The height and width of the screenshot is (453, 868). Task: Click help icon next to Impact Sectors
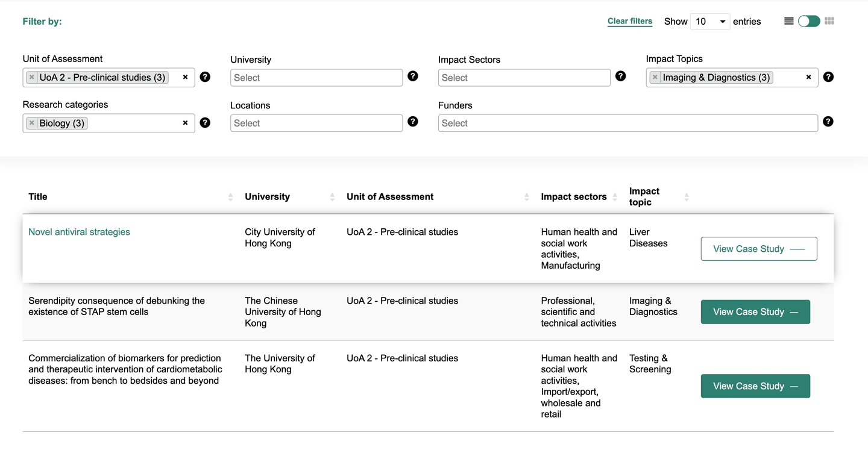(621, 76)
